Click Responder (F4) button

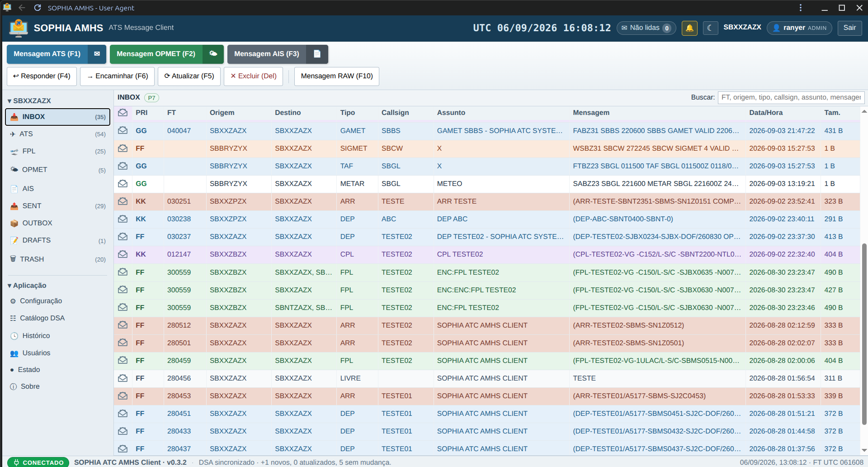click(x=42, y=76)
